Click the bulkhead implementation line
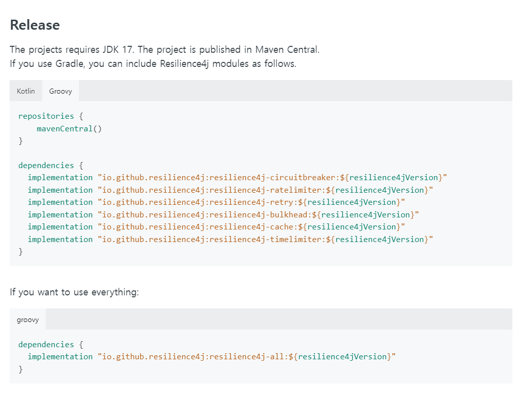This screenshot has height=395, width=532. [223, 215]
